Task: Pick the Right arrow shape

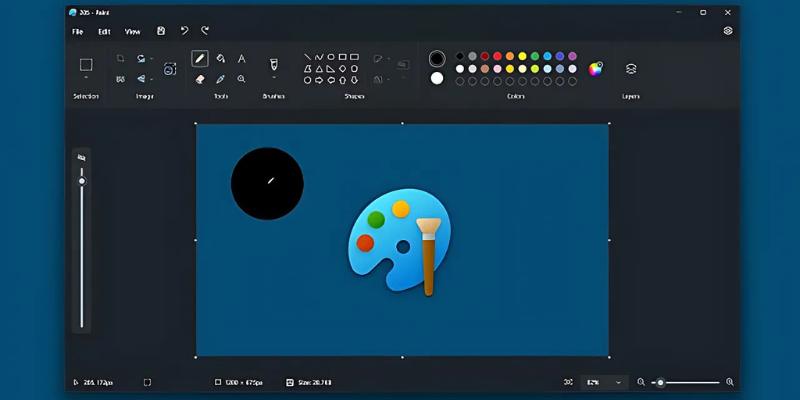Action: pyautogui.click(x=319, y=80)
